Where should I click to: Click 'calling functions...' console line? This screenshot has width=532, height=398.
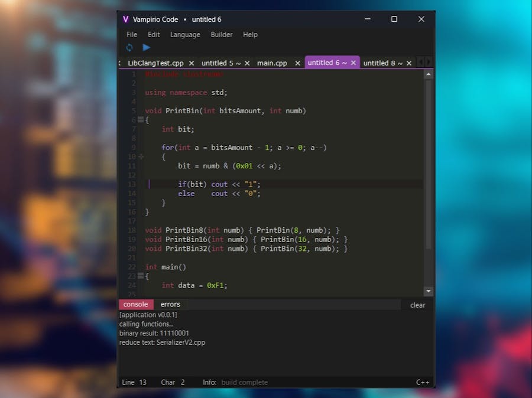[x=146, y=324]
